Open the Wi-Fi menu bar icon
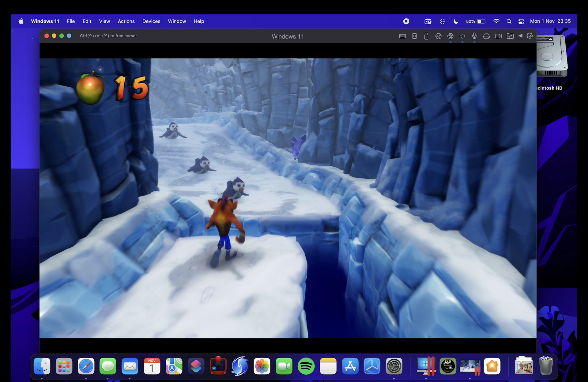 coord(496,21)
